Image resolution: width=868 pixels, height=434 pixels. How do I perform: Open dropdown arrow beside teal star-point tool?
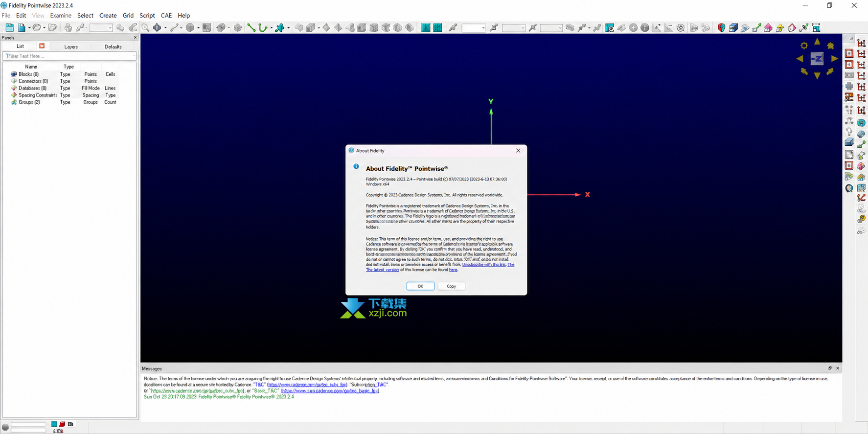(x=288, y=28)
